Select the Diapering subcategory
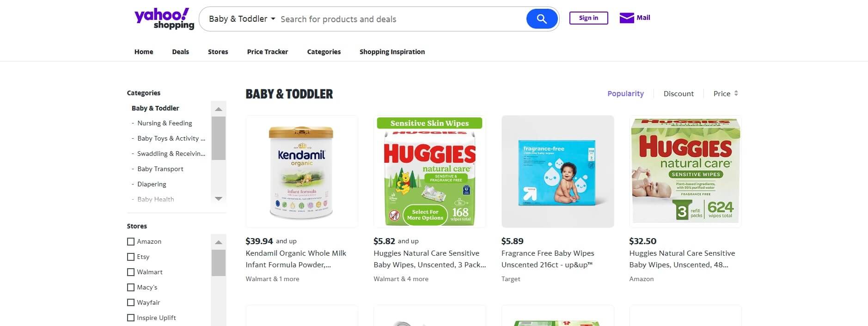The width and height of the screenshot is (868, 326). 152,184
